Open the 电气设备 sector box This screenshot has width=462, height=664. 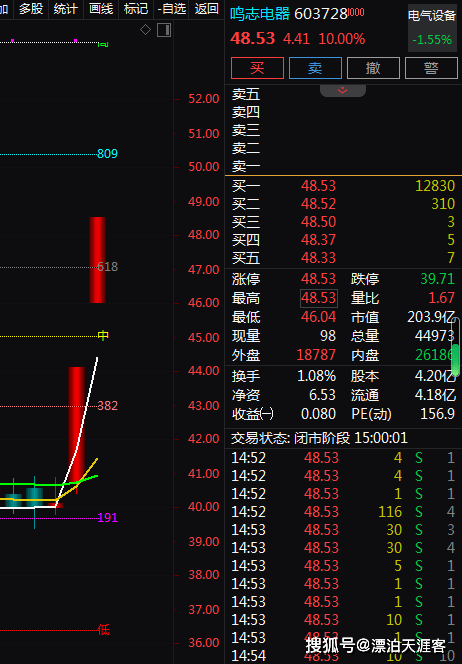(432, 28)
